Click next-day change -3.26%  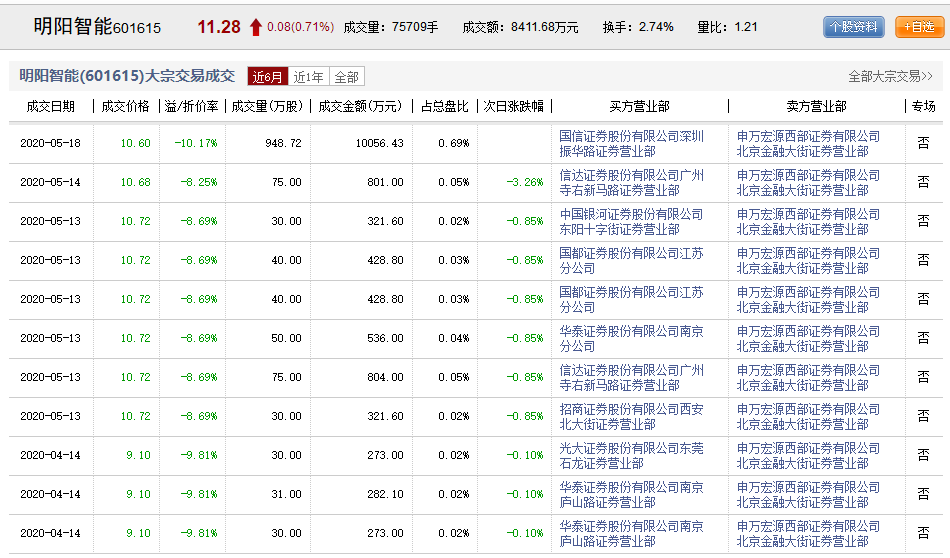(x=525, y=182)
